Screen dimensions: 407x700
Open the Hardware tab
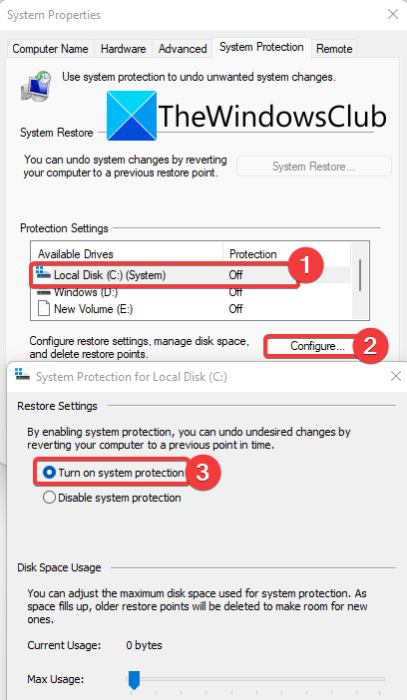click(123, 49)
